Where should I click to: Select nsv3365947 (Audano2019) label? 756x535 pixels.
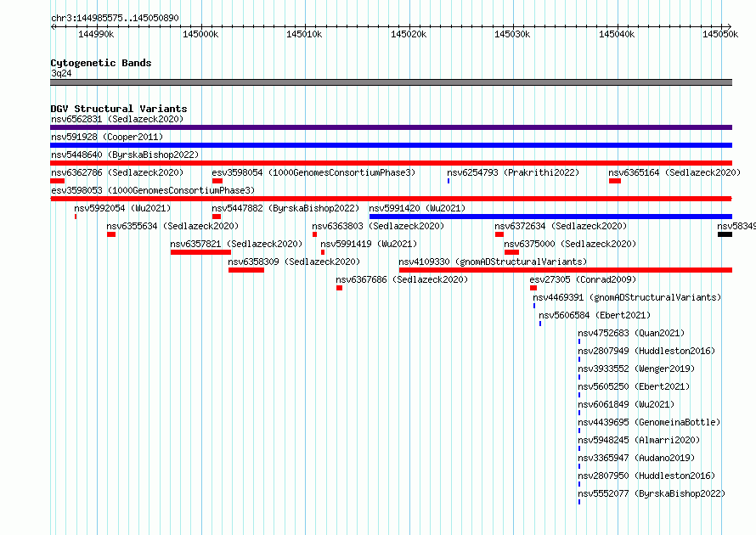pos(636,458)
